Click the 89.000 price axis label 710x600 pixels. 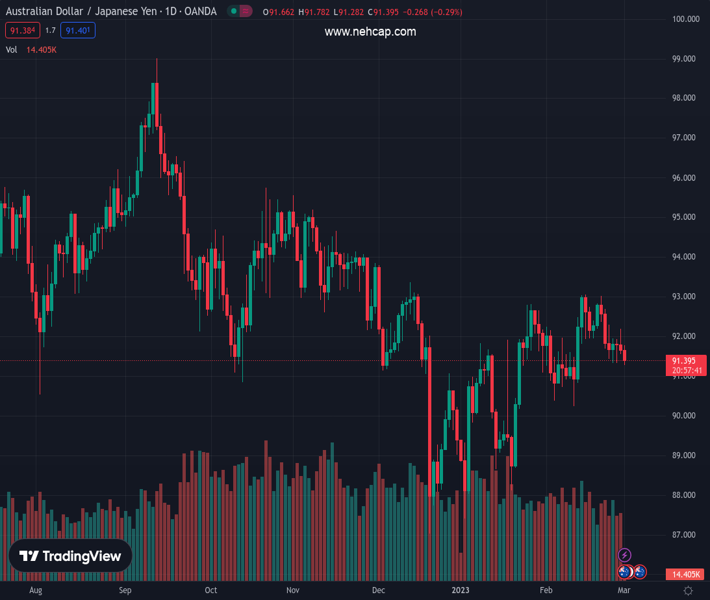pos(684,456)
